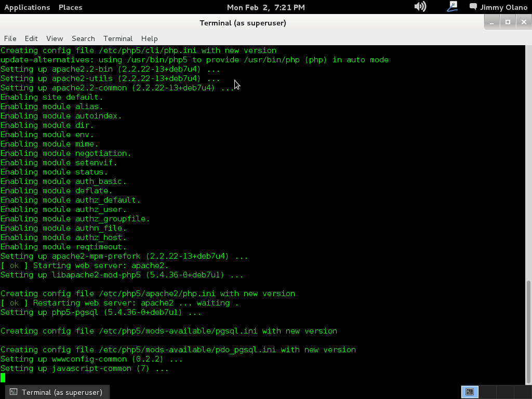Image resolution: width=532 pixels, height=399 pixels.
Task: Open the File menu
Action: 10,38
